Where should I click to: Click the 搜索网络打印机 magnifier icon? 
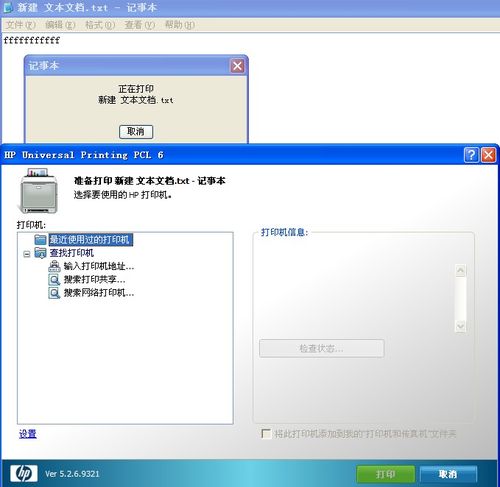54,293
